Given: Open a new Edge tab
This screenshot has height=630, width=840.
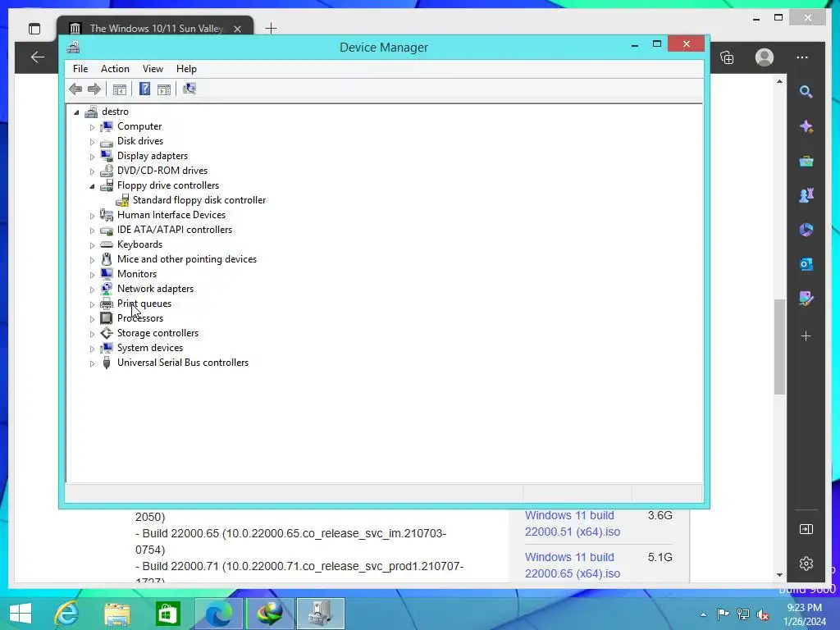Looking at the screenshot, I should pos(271,29).
